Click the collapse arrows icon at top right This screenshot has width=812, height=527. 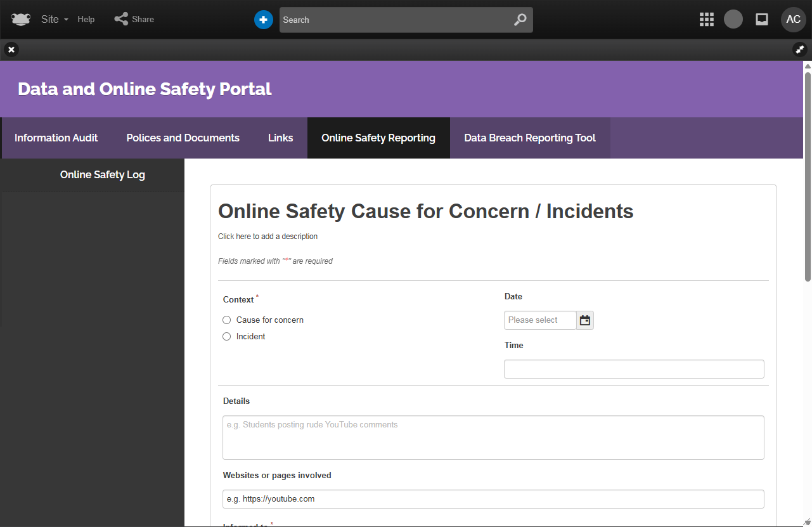point(799,49)
